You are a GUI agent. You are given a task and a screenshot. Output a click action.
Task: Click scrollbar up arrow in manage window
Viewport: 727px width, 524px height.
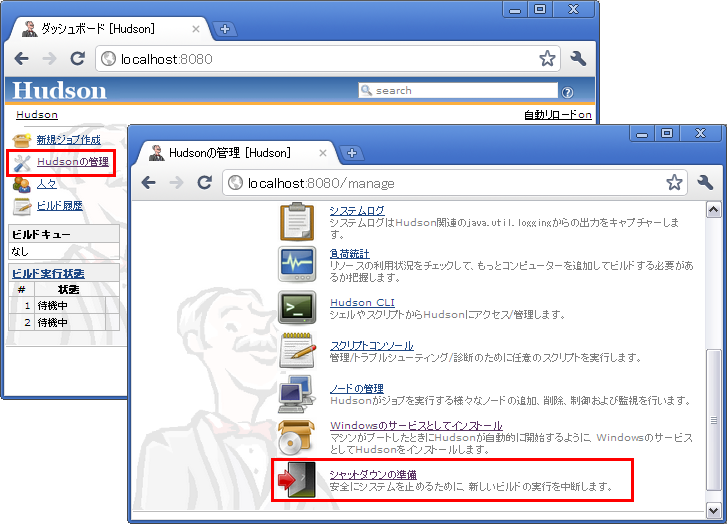tap(713, 210)
